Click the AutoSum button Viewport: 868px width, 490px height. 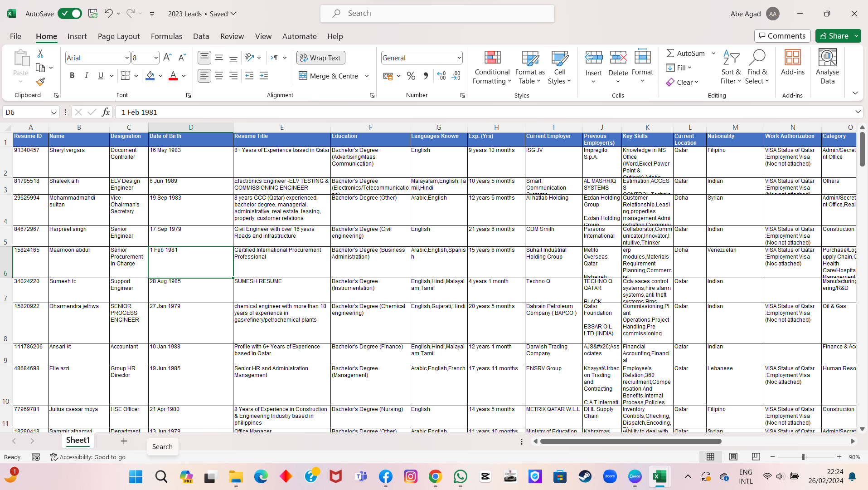[x=686, y=53]
